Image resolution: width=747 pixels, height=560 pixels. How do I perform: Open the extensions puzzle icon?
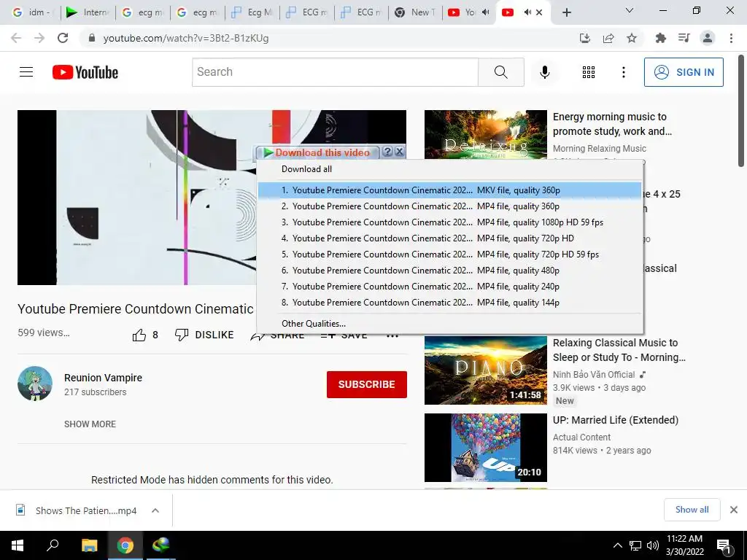(660, 38)
